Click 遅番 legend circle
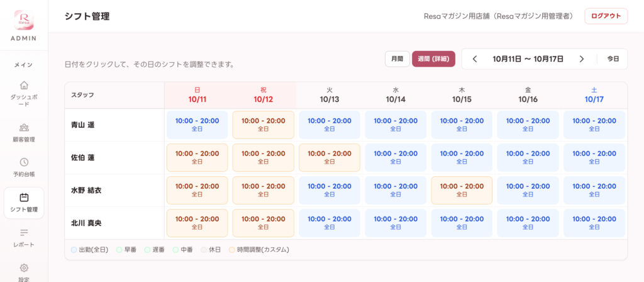This screenshot has width=644, height=282. (147, 249)
